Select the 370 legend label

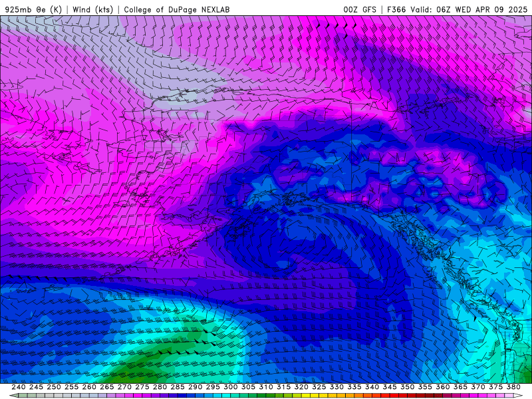pos(478,387)
